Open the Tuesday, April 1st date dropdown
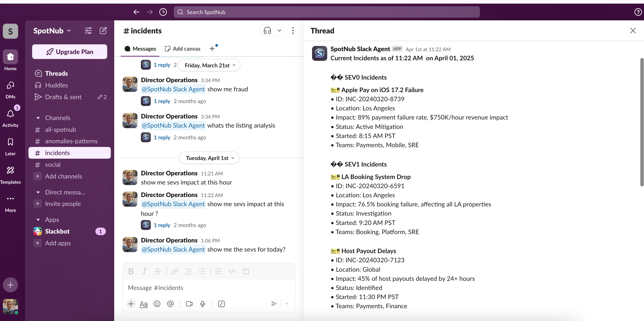This screenshot has height=321, width=644. pyautogui.click(x=209, y=158)
